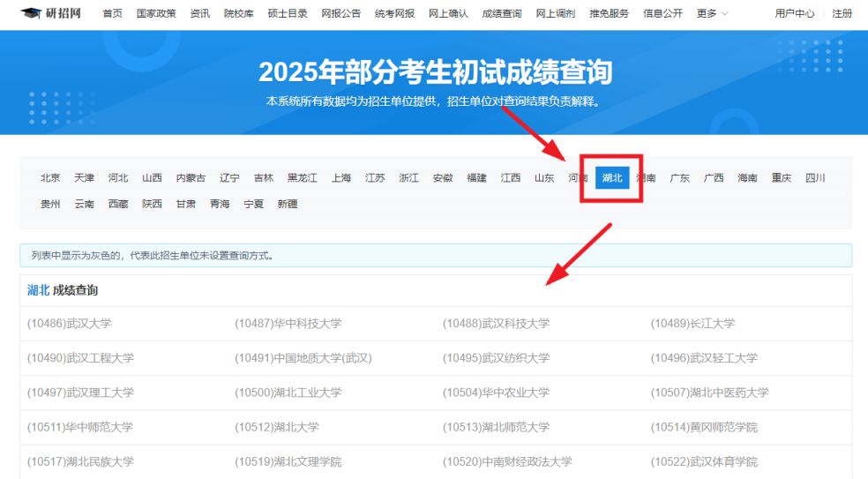868x479 pixels.
Task: Open (10486)武汉大学 score query
Action: coord(69,324)
